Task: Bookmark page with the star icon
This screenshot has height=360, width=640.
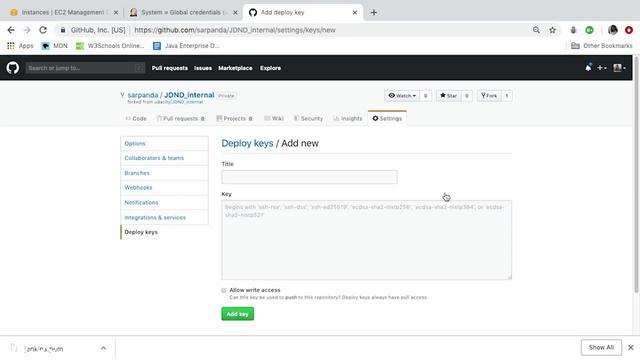Action: 552,30
